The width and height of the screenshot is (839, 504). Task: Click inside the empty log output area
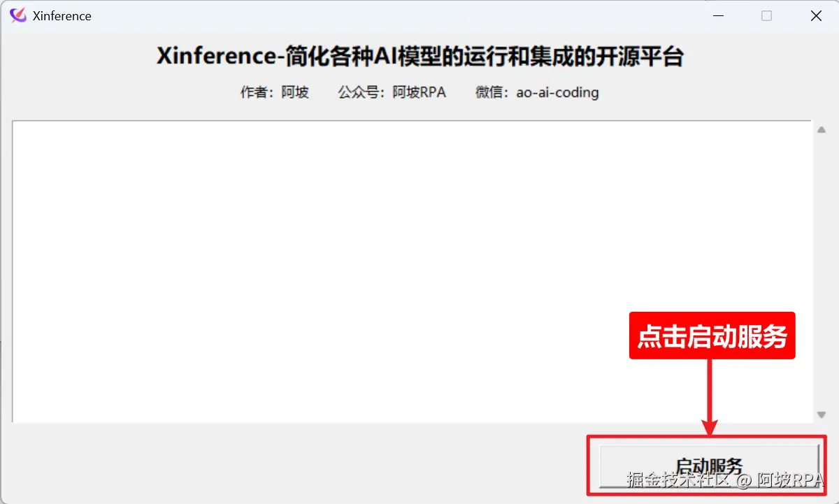412,271
